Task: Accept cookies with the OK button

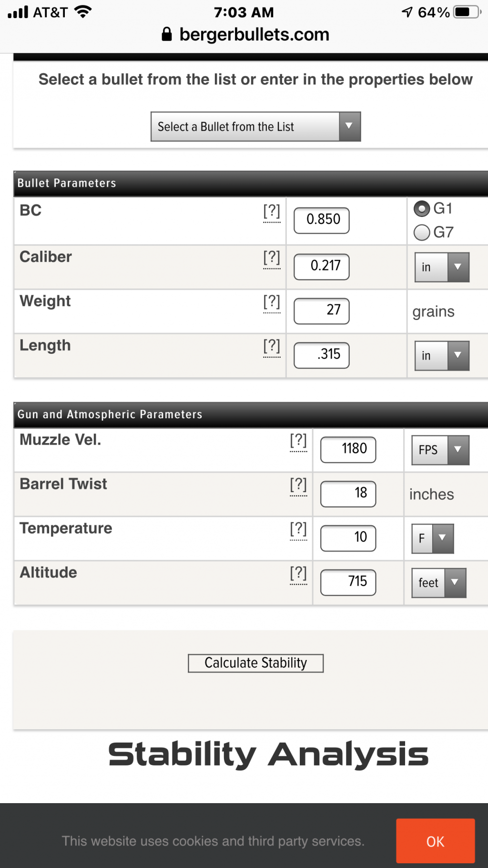Action: (435, 841)
